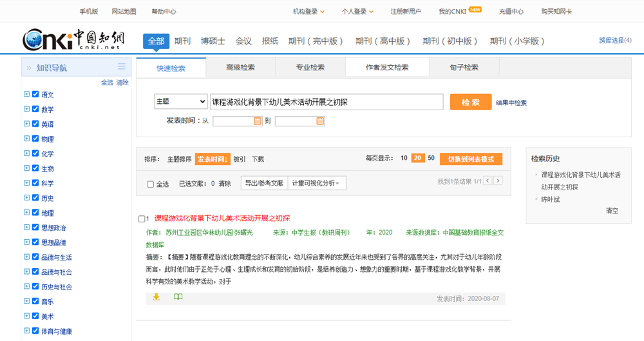Click the search keyword input field
Image resolution: width=644 pixels, height=341 pixels.
click(x=327, y=102)
